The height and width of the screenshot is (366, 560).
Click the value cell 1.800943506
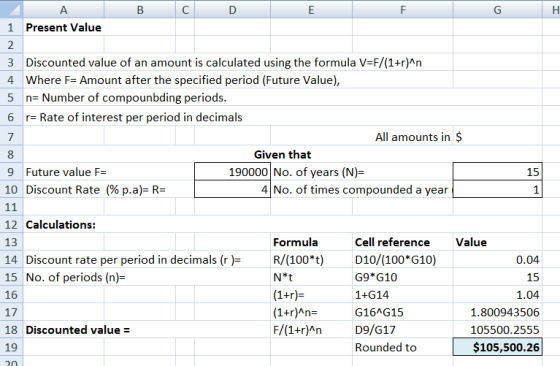click(x=498, y=312)
